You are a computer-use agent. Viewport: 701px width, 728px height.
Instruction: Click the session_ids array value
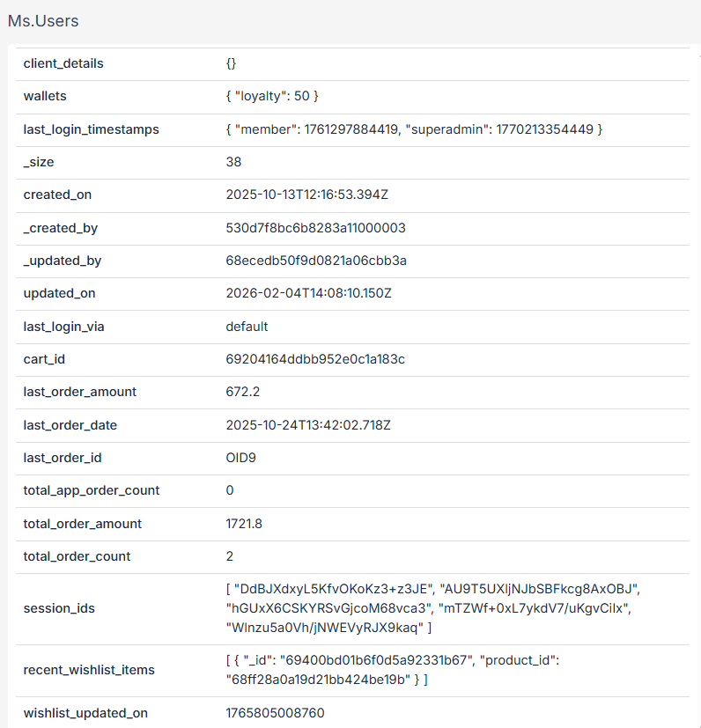tap(432, 607)
